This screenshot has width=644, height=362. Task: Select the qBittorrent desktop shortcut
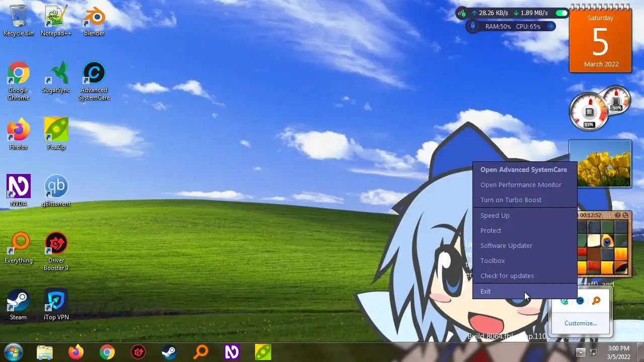pos(56,191)
